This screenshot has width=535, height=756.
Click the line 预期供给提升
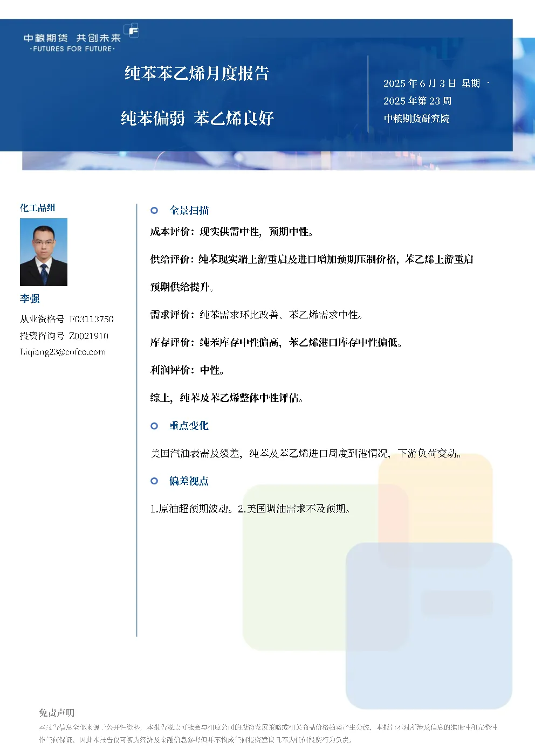(182, 287)
